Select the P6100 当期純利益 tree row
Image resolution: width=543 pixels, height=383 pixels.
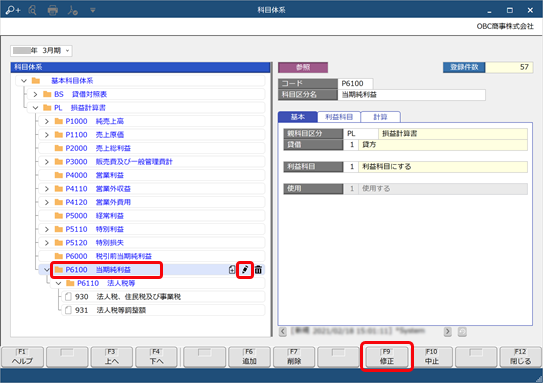[x=152, y=270]
